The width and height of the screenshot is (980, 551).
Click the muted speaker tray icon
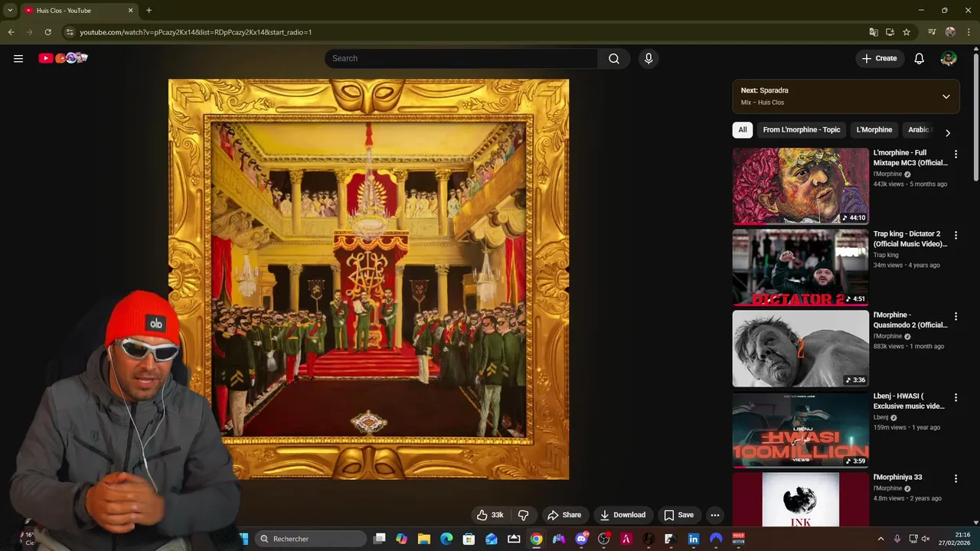[x=925, y=539]
